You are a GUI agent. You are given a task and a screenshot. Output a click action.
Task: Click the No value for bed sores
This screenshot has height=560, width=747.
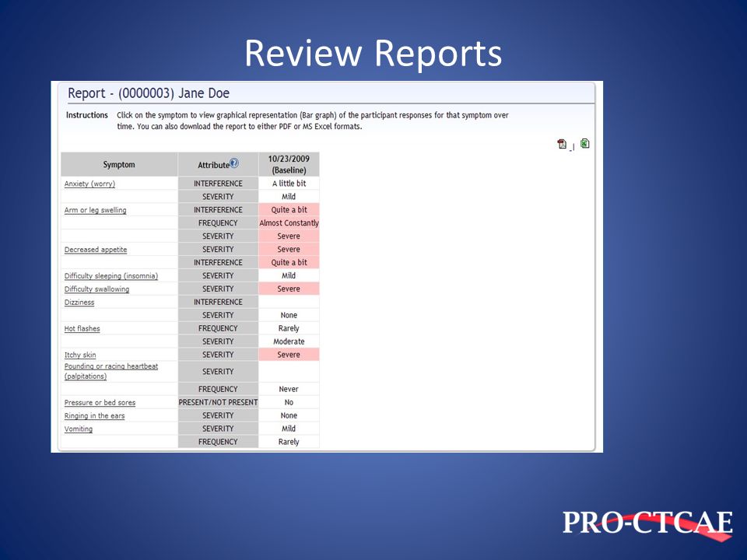[x=289, y=402]
